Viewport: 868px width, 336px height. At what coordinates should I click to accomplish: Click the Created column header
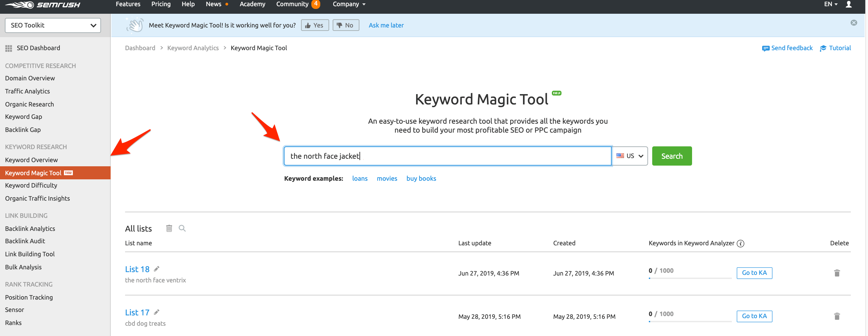coord(564,243)
